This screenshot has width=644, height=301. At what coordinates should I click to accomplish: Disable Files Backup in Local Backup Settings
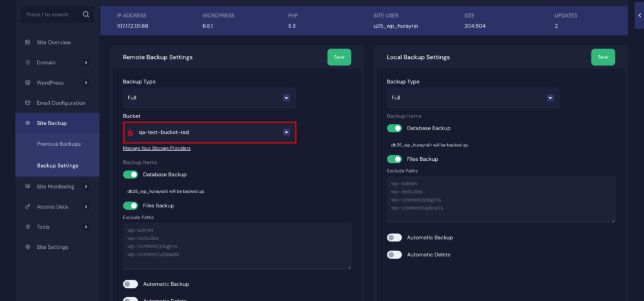click(x=394, y=159)
